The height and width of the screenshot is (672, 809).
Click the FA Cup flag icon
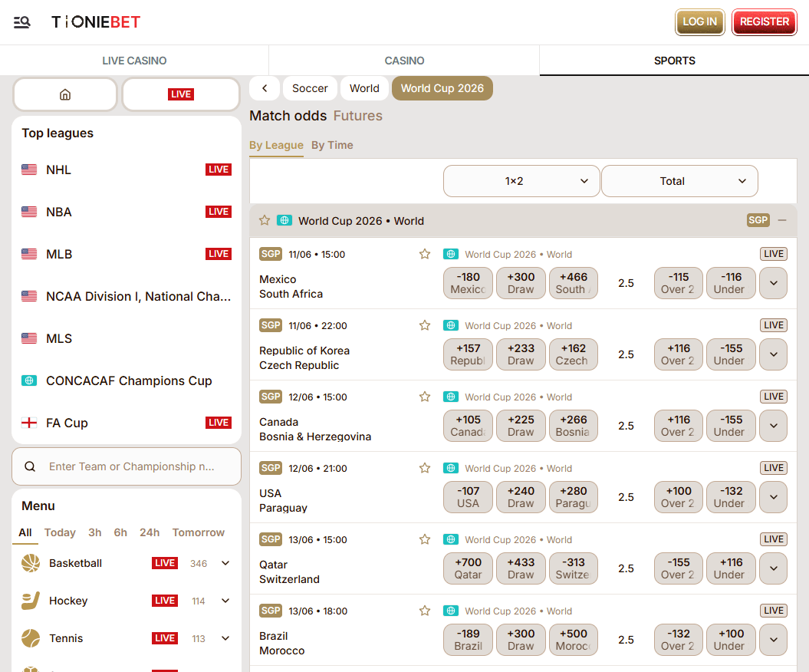tap(28, 423)
